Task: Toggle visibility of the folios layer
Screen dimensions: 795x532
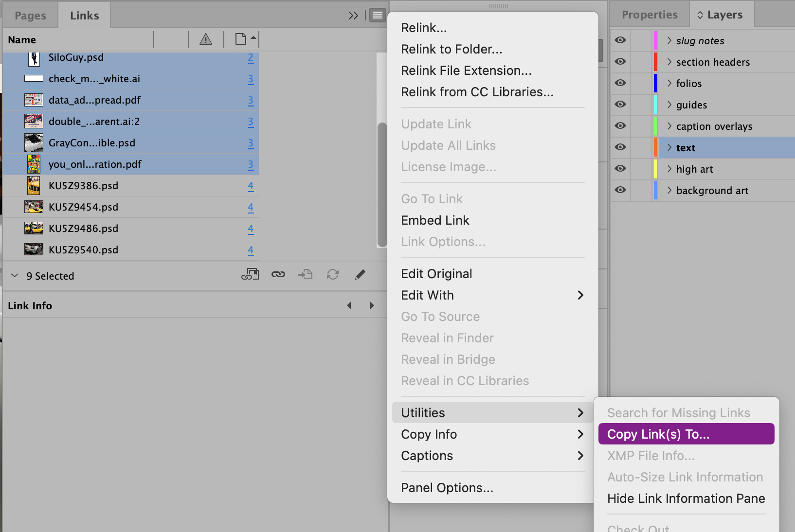Action: [x=620, y=83]
